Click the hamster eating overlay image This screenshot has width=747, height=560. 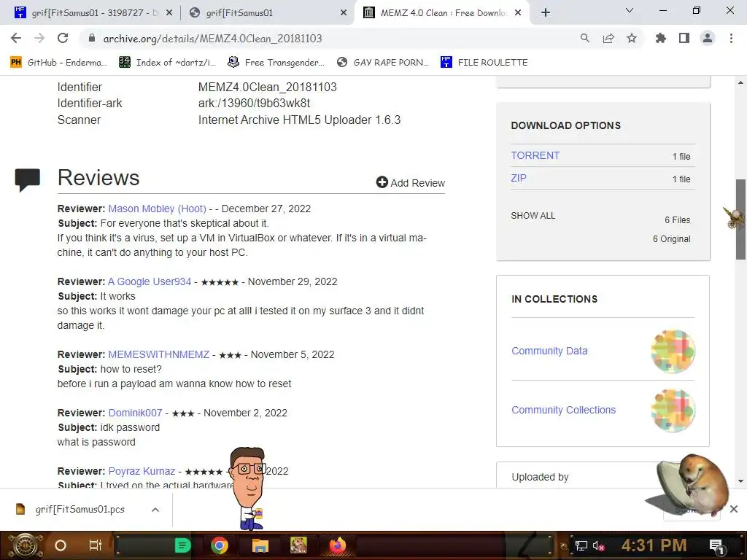[689, 485]
